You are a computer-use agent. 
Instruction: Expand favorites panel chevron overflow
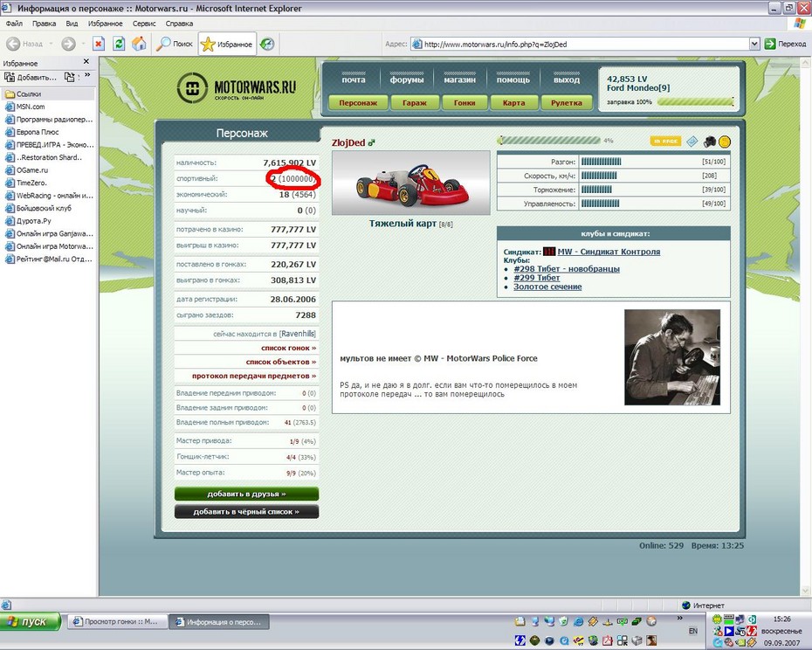87,75
